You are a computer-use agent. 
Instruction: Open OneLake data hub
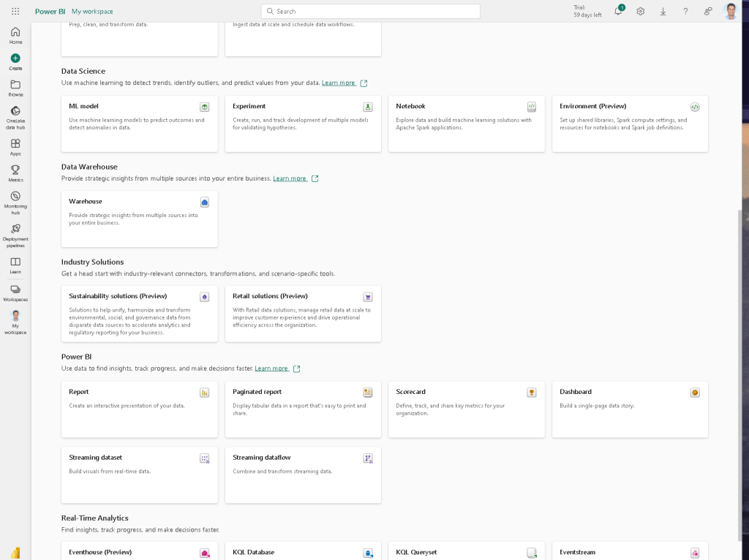coord(15,118)
